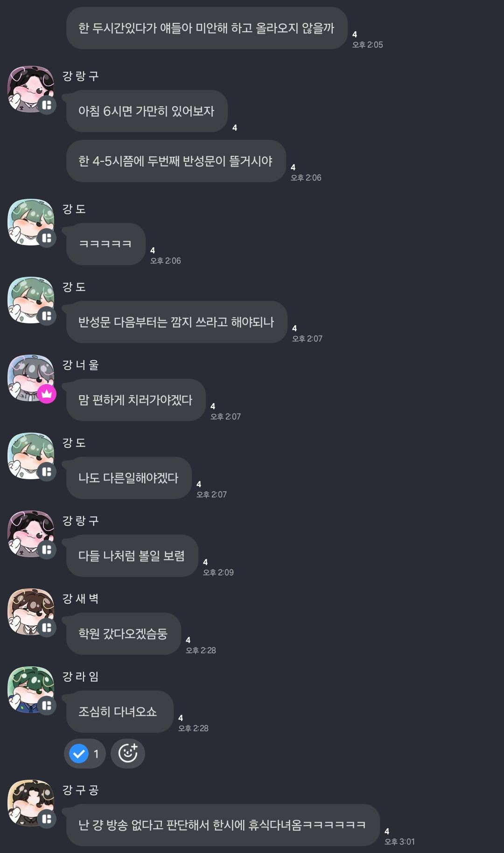This screenshot has width=504, height=853.
Task: Click 강라임's profile picture
Action: point(31,690)
